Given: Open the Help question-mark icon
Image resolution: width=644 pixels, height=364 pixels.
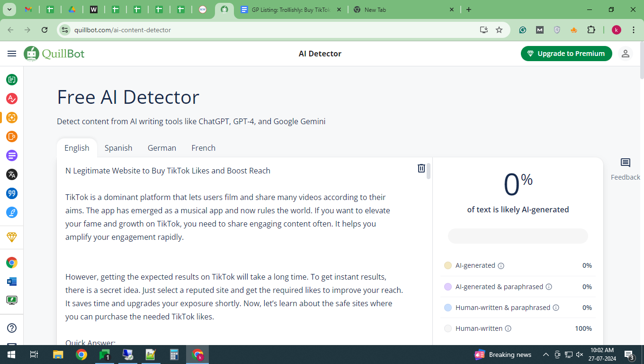Looking at the screenshot, I should pyautogui.click(x=12, y=328).
